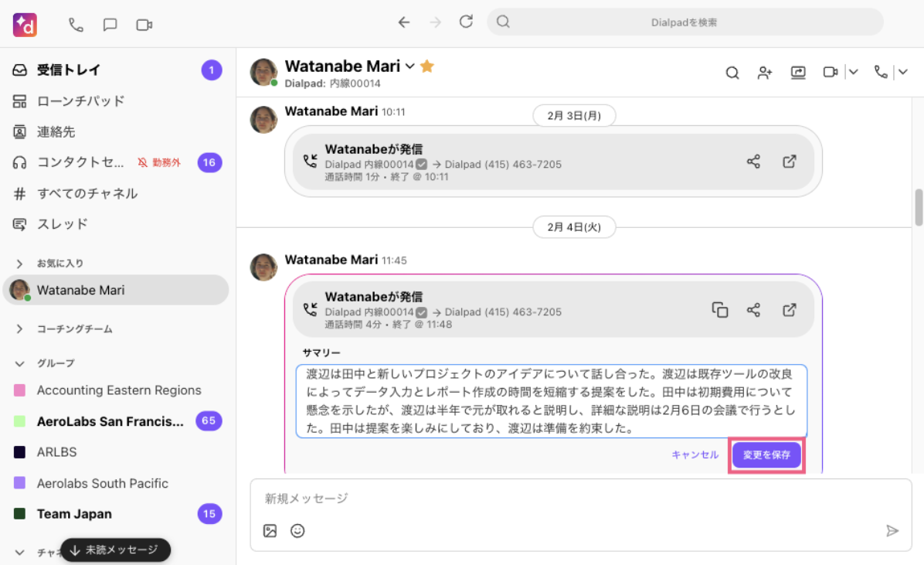Screen dimensions: 924x565
Task: Open the phone dialer icon in top bar
Action: 76,25
